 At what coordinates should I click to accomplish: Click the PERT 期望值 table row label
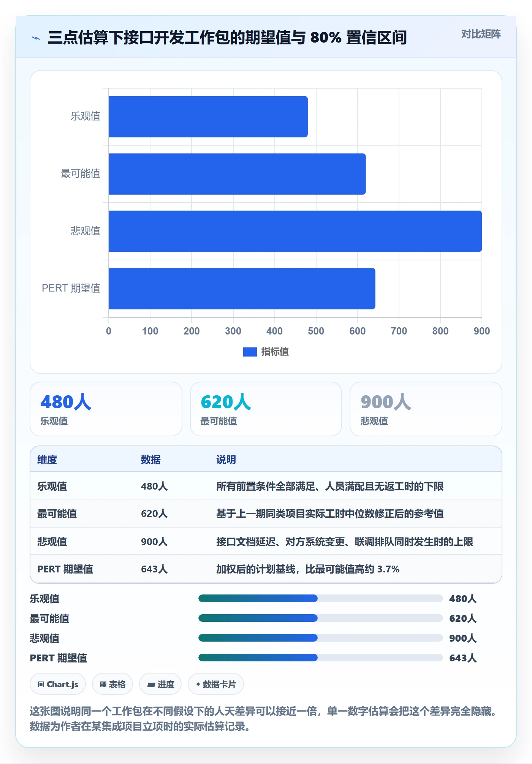click(x=65, y=569)
